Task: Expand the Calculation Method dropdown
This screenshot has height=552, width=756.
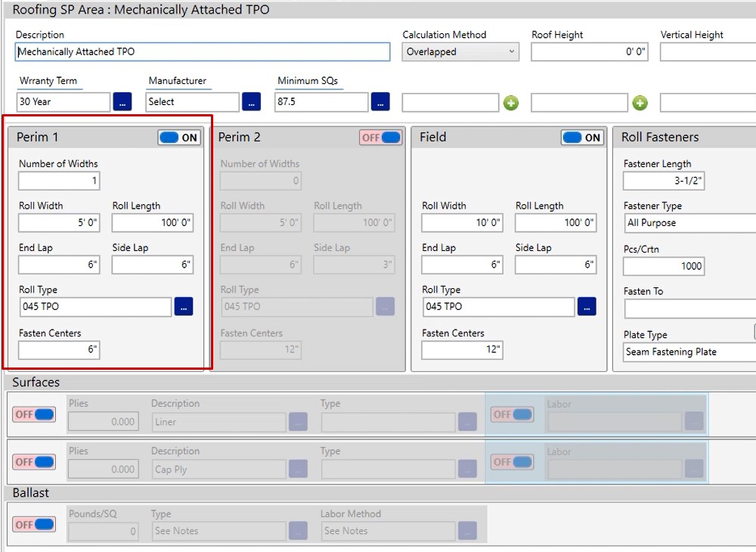Action: pos(460,52)
